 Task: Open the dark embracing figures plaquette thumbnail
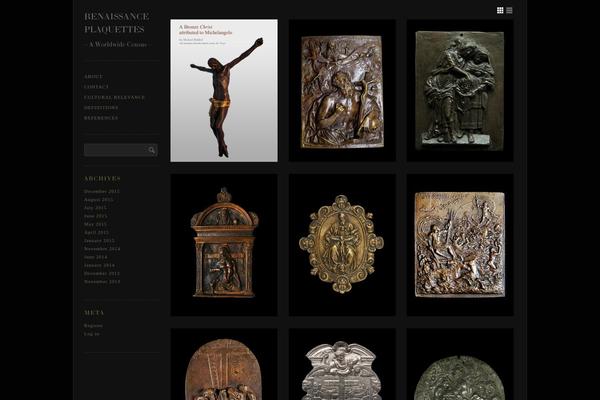460,91
